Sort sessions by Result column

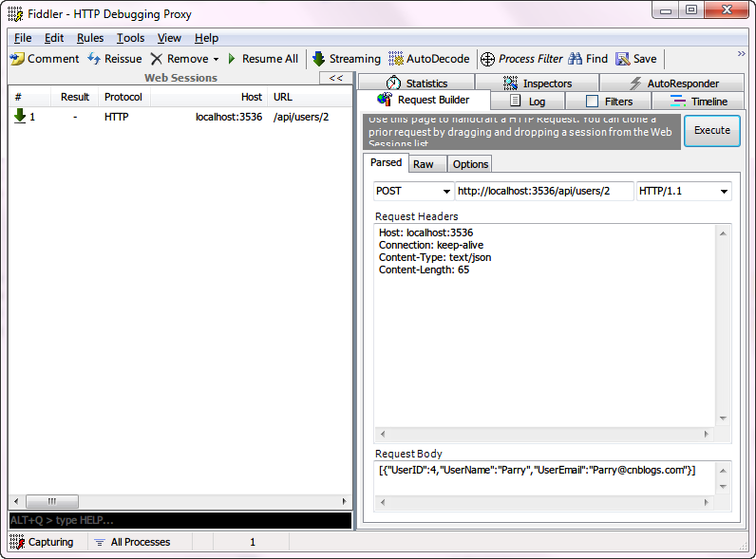75,97
